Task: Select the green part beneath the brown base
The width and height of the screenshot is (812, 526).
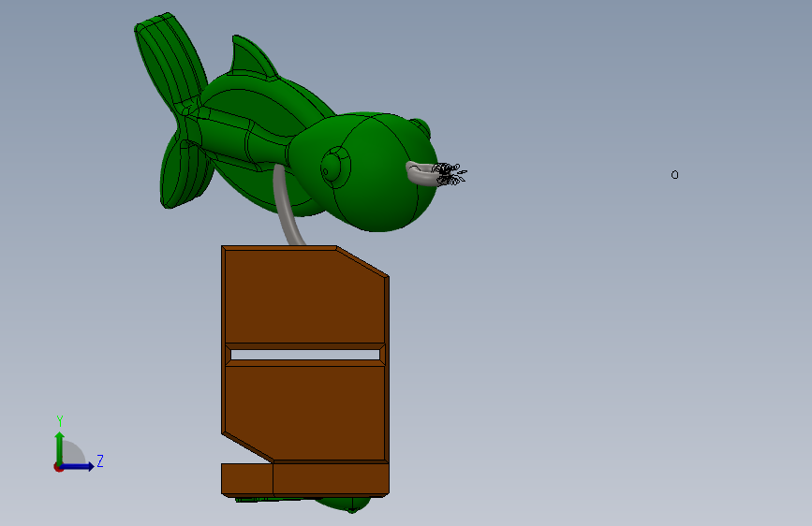Action: [344, 504]
